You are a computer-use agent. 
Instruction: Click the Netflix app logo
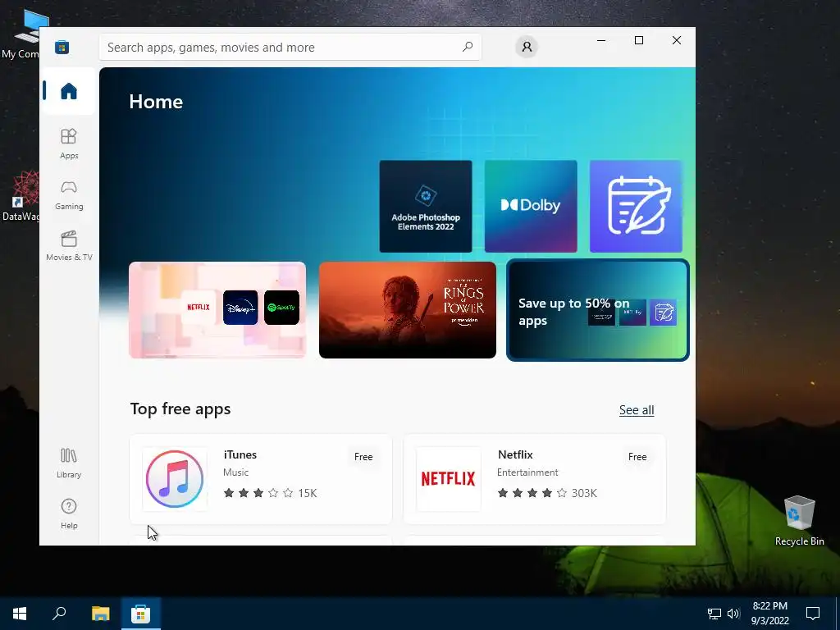(449, 479)
